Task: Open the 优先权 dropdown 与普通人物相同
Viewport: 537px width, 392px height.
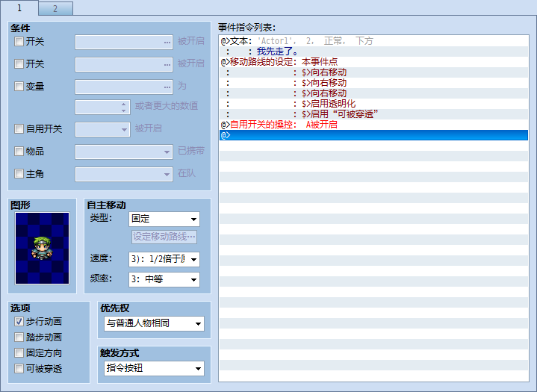Action: click(x=154, y=323)
